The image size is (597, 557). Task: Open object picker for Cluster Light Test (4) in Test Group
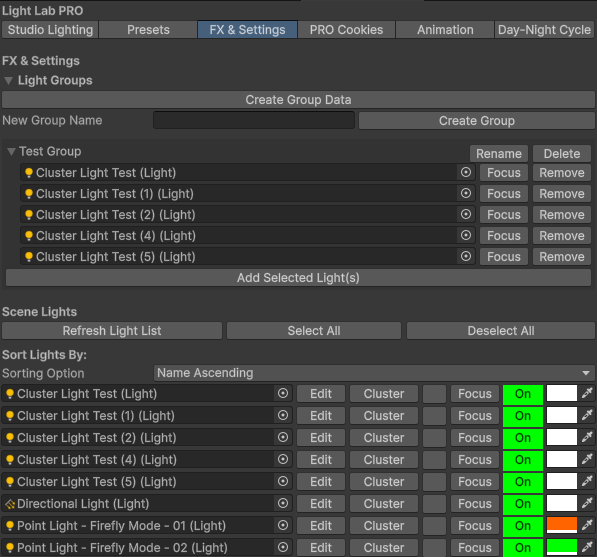pos(466,235)
